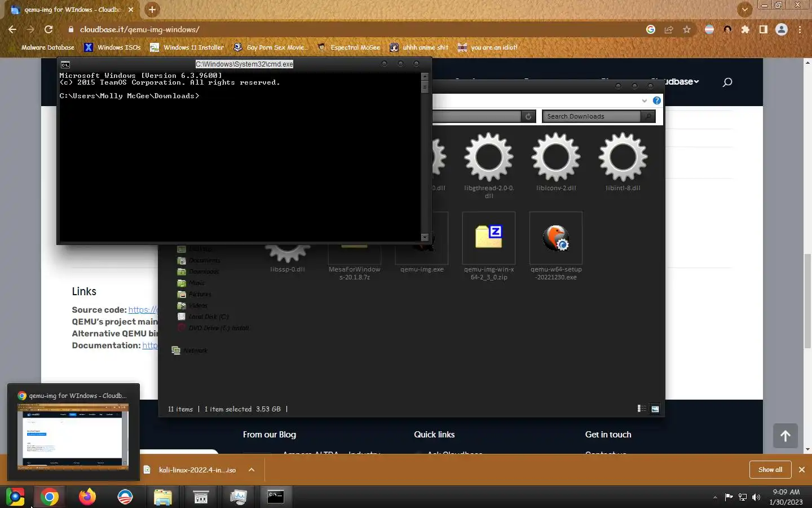Open the Windows ISOs bookmark
This screenshot has width=812, height=508.
112,47
